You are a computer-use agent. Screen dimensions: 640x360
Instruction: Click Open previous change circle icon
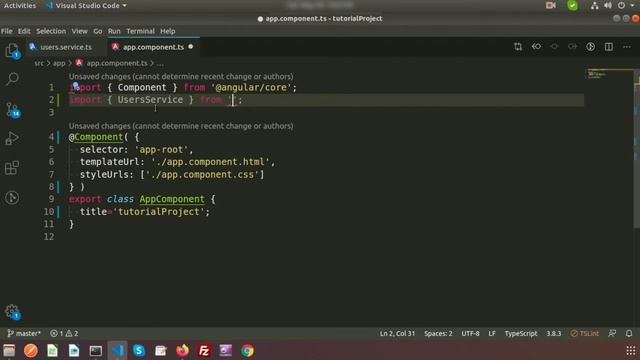[x=554, y=47]
